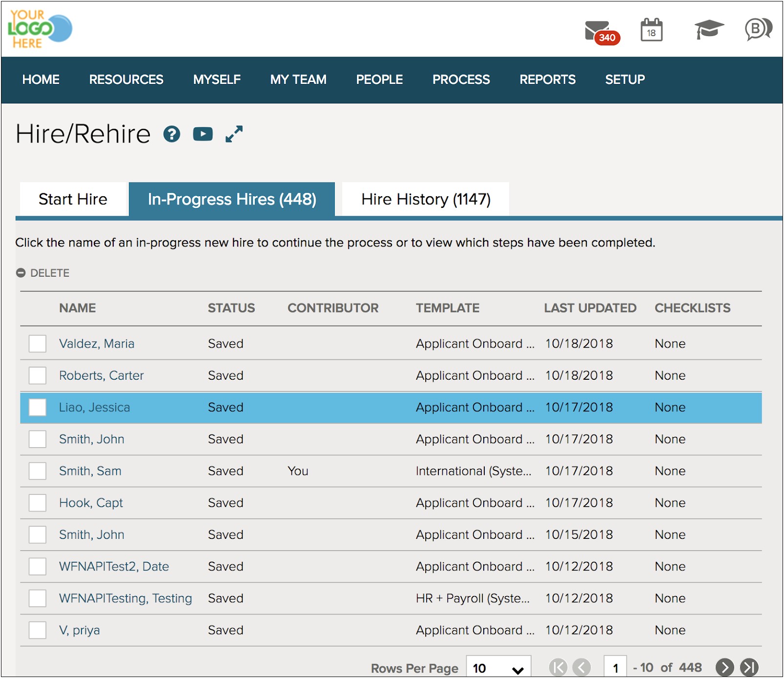784x678 pixels.
Task: Open the REPORTS menu
Action: coord(548,80)
